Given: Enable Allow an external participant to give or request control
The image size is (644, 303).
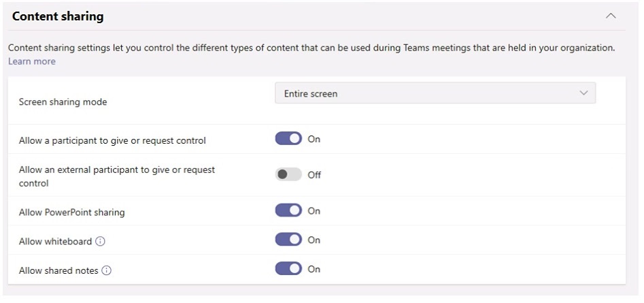Looking at the screenshot, I should tap(288, 175).
